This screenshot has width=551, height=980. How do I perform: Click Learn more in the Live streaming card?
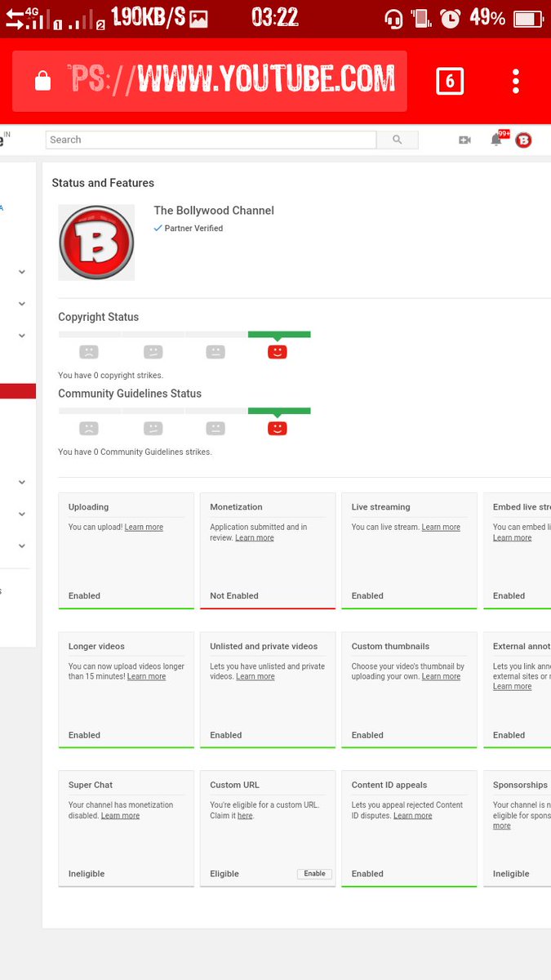pos(441,528)
